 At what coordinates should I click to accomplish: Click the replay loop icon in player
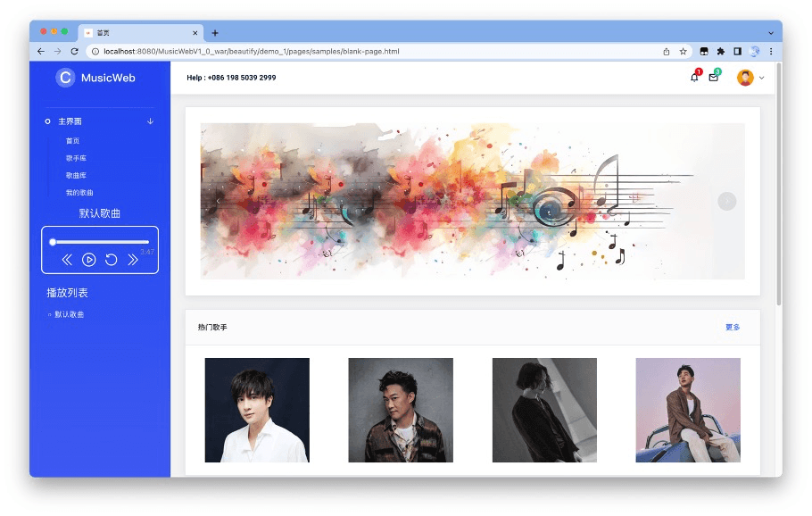111,260
